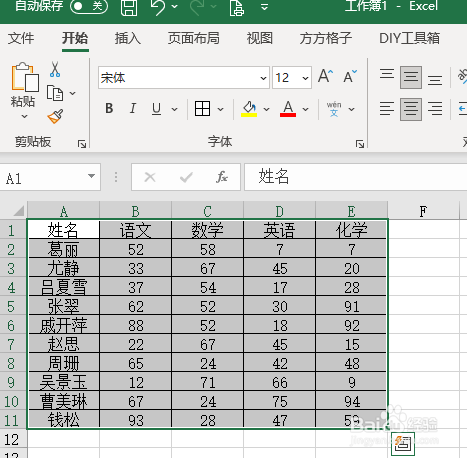This screenshot has height=458, width=467.
Task: Toggle Underline formatting
Action: (156, 109)
